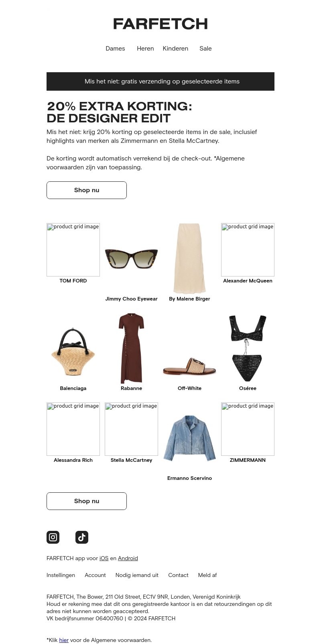Open the iOS app link
Screen dimensions: 321x644
(104, 558)
